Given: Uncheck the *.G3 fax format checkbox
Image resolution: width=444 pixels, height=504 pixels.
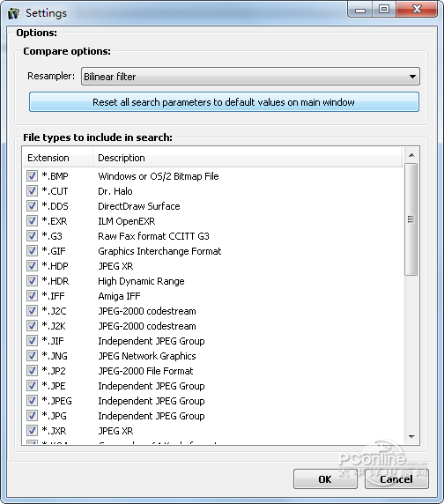Looking at the screenshot, I should [32, 236].
